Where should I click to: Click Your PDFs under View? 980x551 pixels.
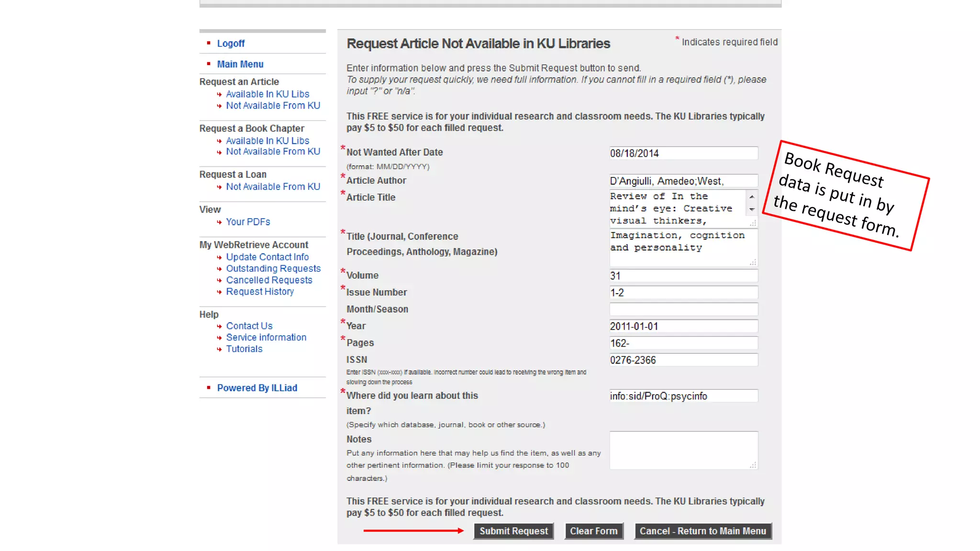[248, 222]
